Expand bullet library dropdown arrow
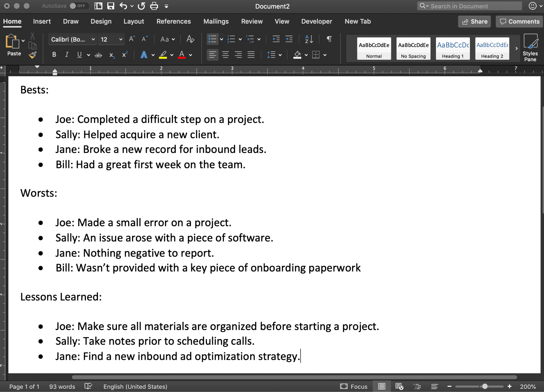Viewport: 544px width, 392px height. (x=222, y=39)
